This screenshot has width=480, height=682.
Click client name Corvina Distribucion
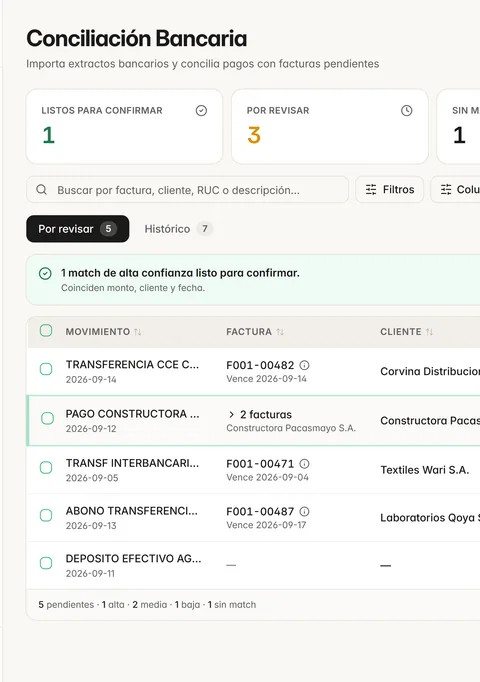[x=430, y=371]
